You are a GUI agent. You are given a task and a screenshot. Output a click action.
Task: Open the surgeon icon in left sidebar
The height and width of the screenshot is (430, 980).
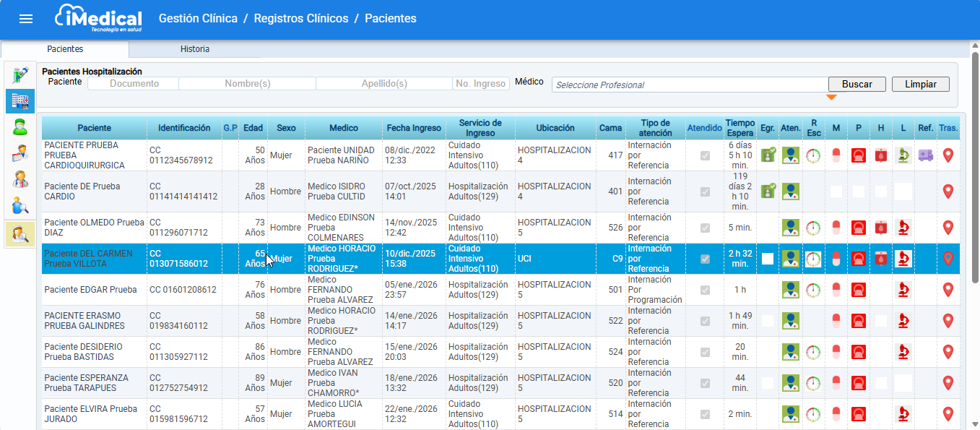pyautogui.click(x=19, y=127)
